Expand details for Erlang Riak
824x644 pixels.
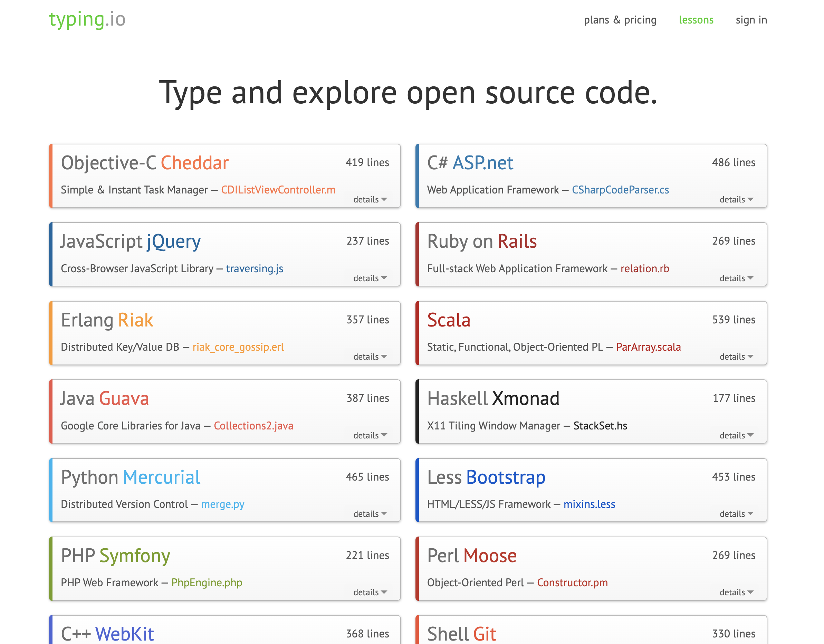(x=370, y=357)
